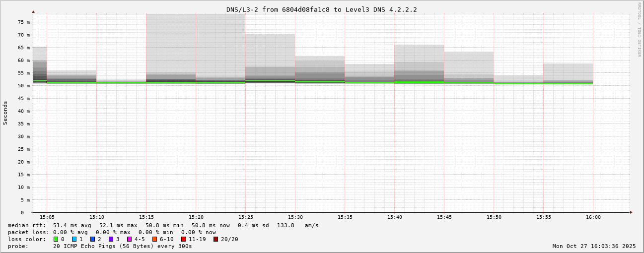Click the magenta 4-5 loss swatch
The height and width of the screenshot is (253, 644).
[130, 239]
